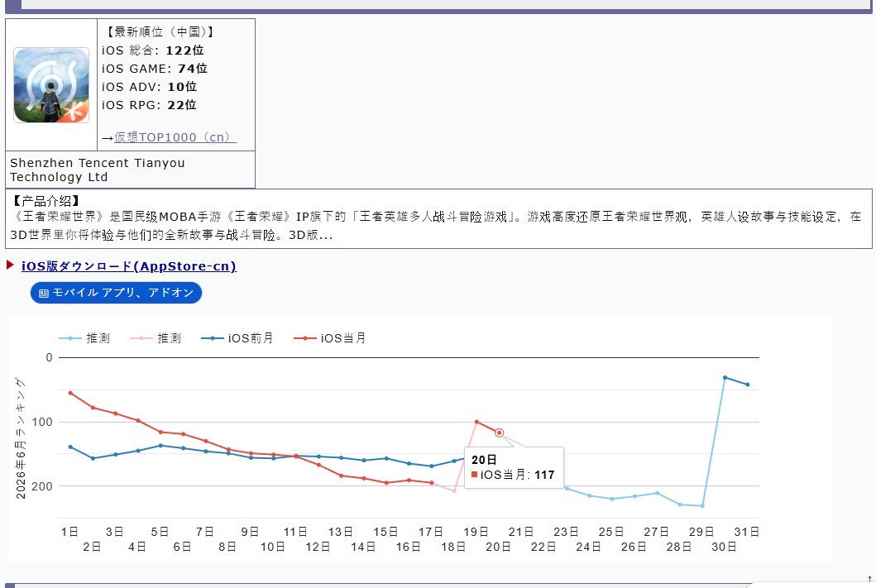876x588 pixels.
Task: Click the 2026年6月ランキング axis label
Action: [x=21, y=437]
